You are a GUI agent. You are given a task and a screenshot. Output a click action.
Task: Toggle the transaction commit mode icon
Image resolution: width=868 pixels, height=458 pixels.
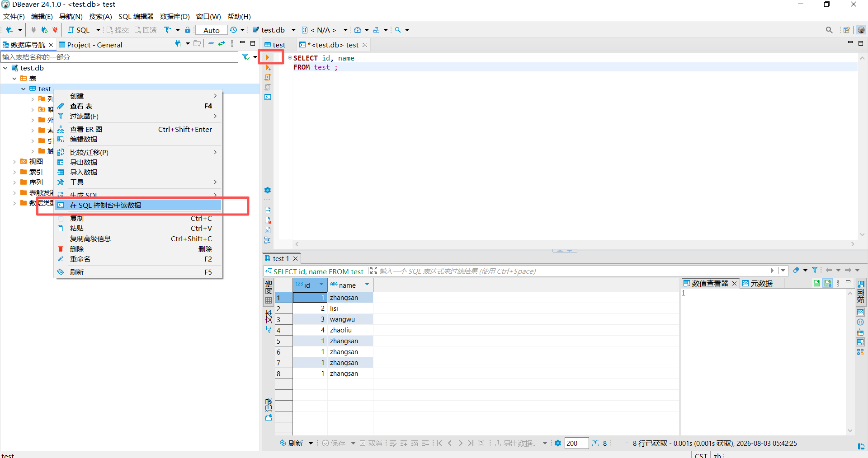click(x=167, y=30)
